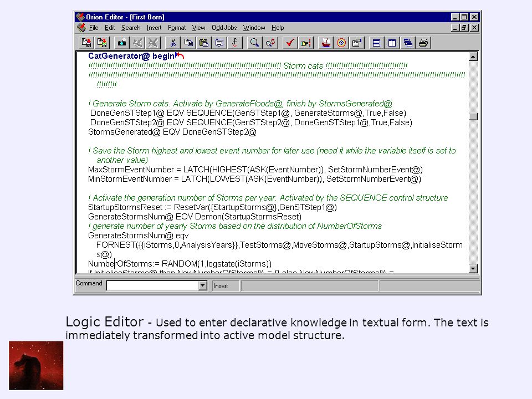This screenshot has width=532, height=399.
Task: Tile windows vertically with column icon
Action: pyautogui.click(x=392, y=43)
